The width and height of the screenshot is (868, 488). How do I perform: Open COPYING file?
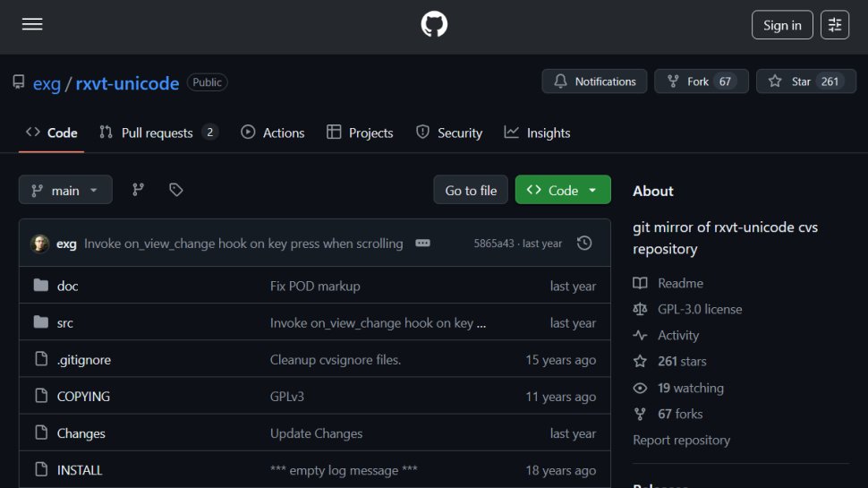[x=83, y=397]
